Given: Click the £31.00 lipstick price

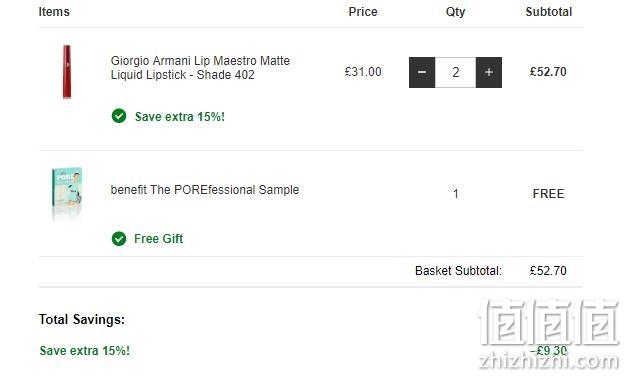Looking at the screenshot, I should [363, 72].
